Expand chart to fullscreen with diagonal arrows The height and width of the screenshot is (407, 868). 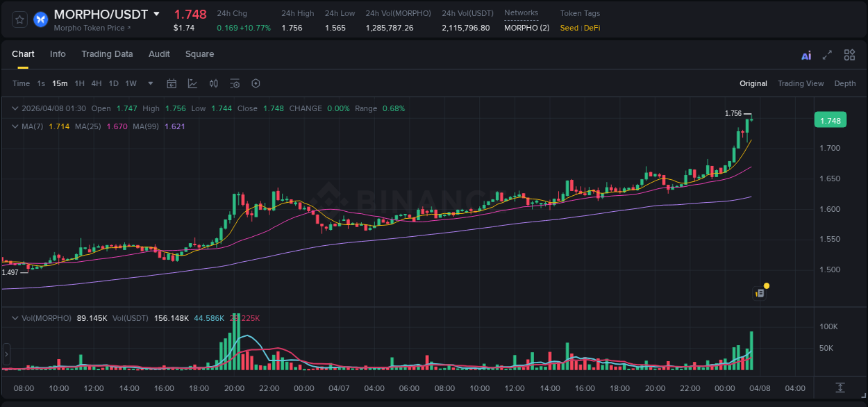pyautogui.click(x=827, y=54)
